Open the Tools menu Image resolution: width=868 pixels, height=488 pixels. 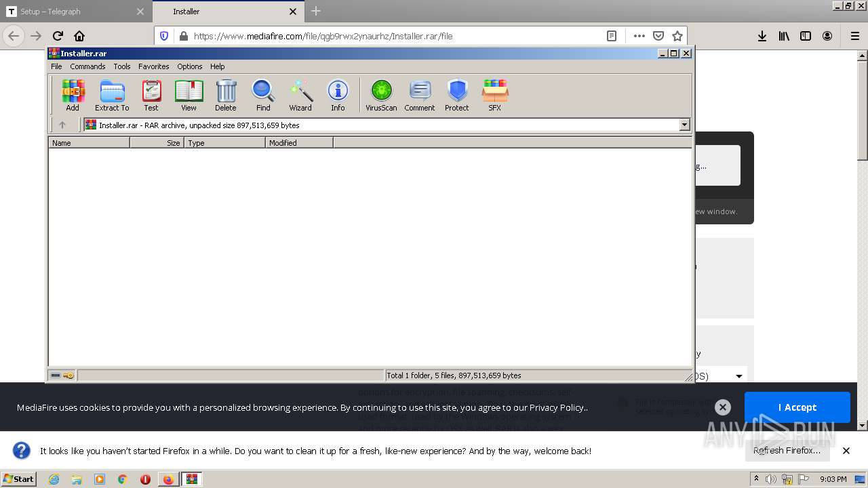tap(122, 66)
